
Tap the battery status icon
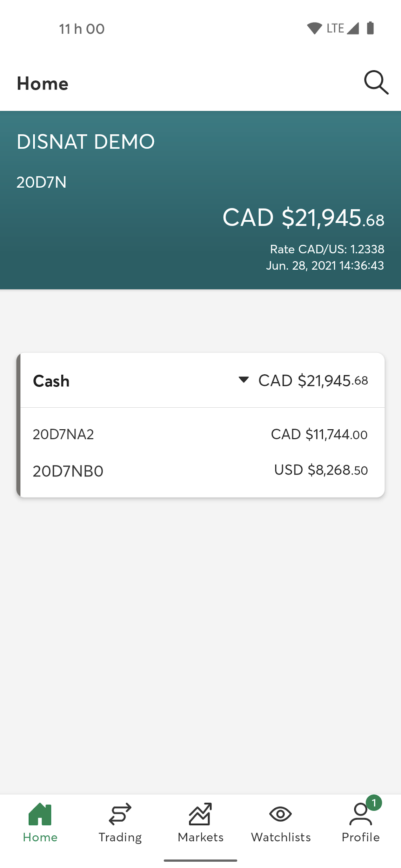[x=370, y=28]
